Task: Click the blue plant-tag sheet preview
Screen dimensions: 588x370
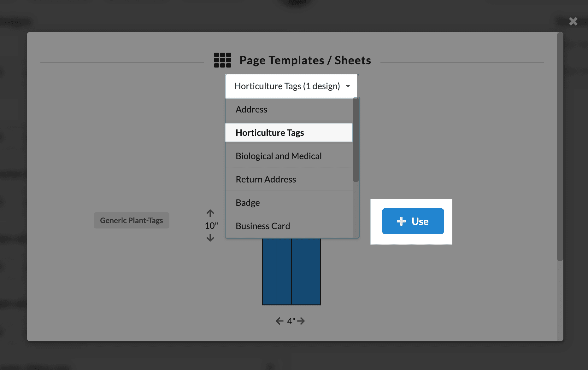Action: tap(291, 271)
